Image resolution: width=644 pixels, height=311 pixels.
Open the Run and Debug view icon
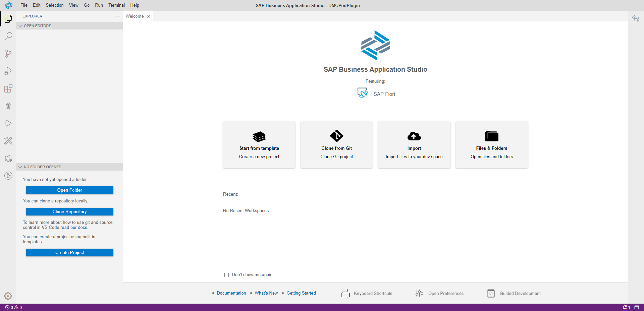click(x=8, y=71)
